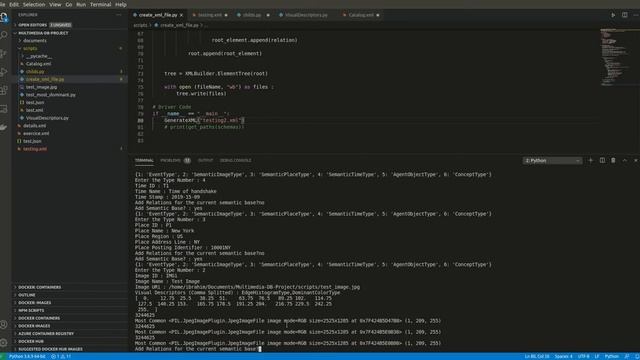
Task: Collapse the scripts folder
Action: [x=69, y=49]
